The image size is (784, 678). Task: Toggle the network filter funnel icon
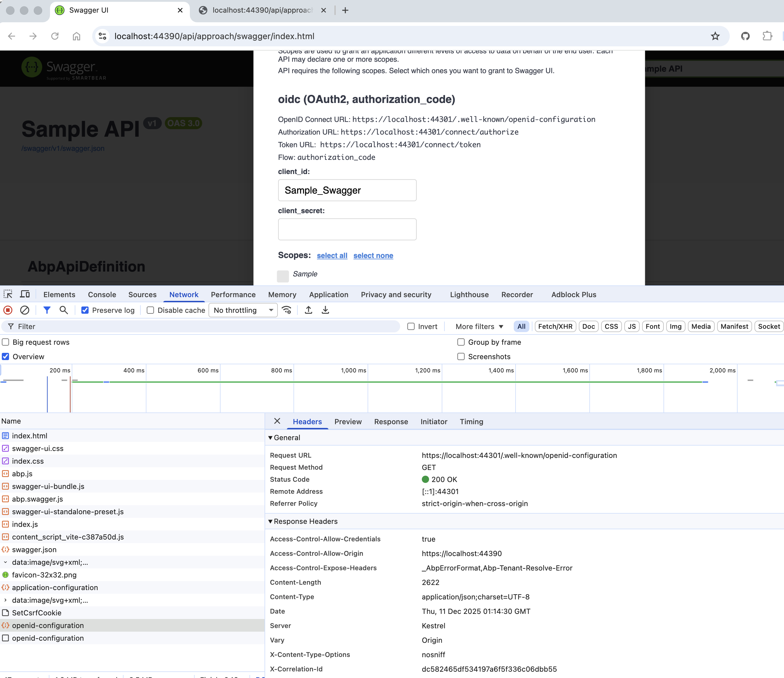click(47, 310)
